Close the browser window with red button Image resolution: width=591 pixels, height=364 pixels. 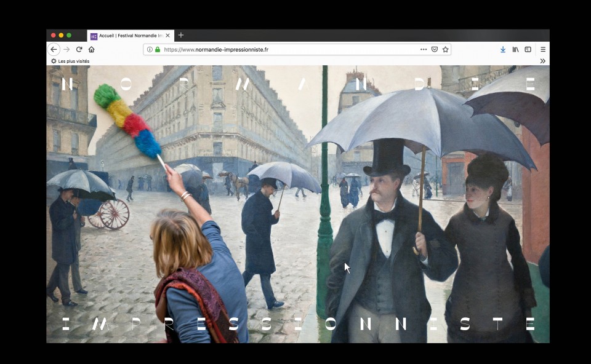[54, 36]
